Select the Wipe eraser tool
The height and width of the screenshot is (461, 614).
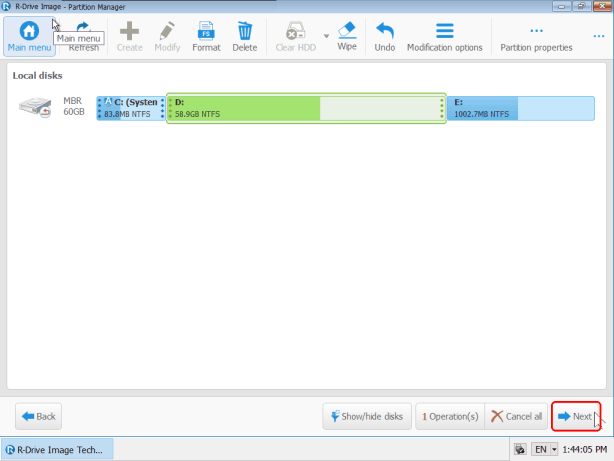pyautogui.click(x=347, y=36)
